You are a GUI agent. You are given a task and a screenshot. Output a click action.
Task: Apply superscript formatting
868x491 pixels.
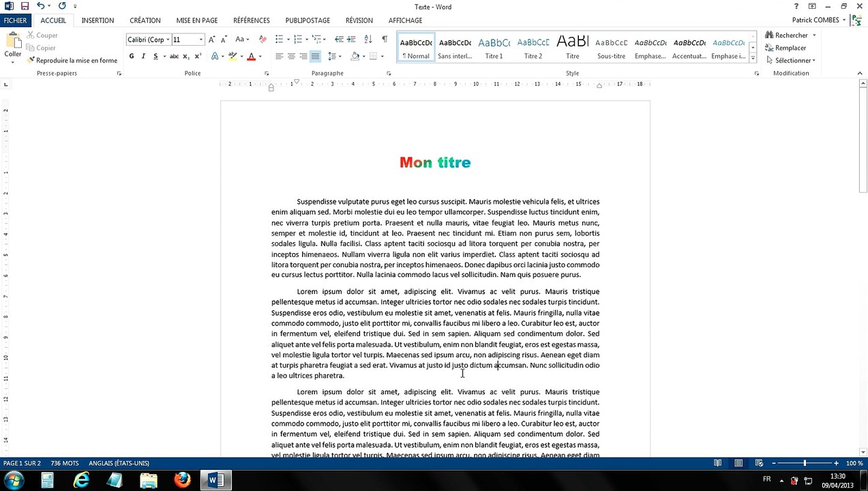pyautogui.click(x=198, y=56)
